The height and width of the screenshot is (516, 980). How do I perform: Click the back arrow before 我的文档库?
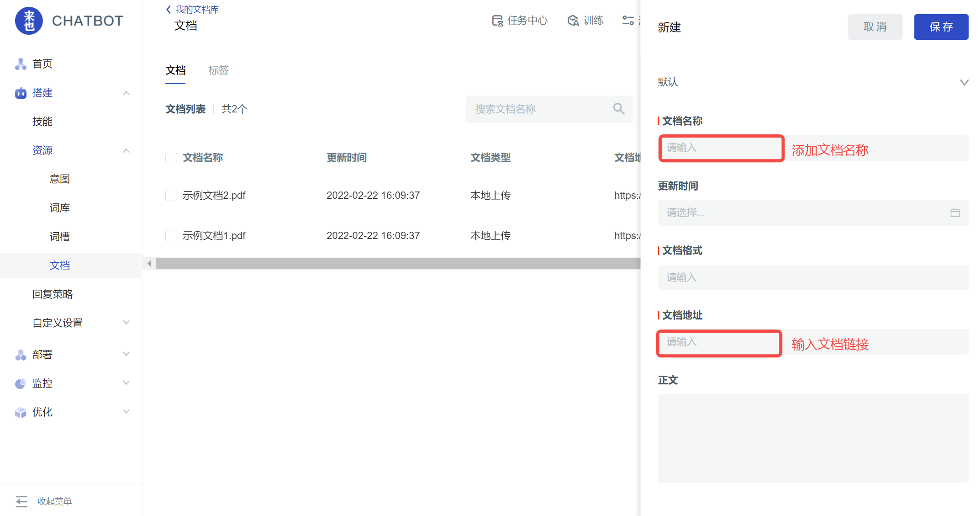coord(169,10)
